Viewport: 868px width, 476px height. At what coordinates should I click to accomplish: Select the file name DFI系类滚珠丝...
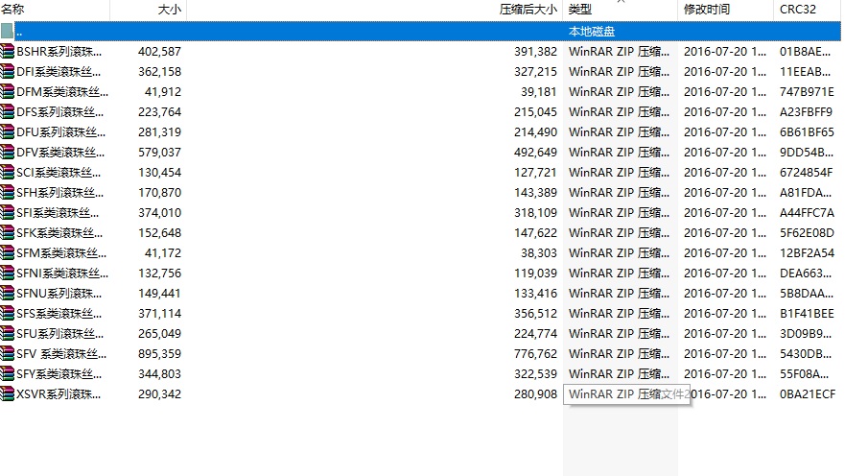tap(59, 71)
